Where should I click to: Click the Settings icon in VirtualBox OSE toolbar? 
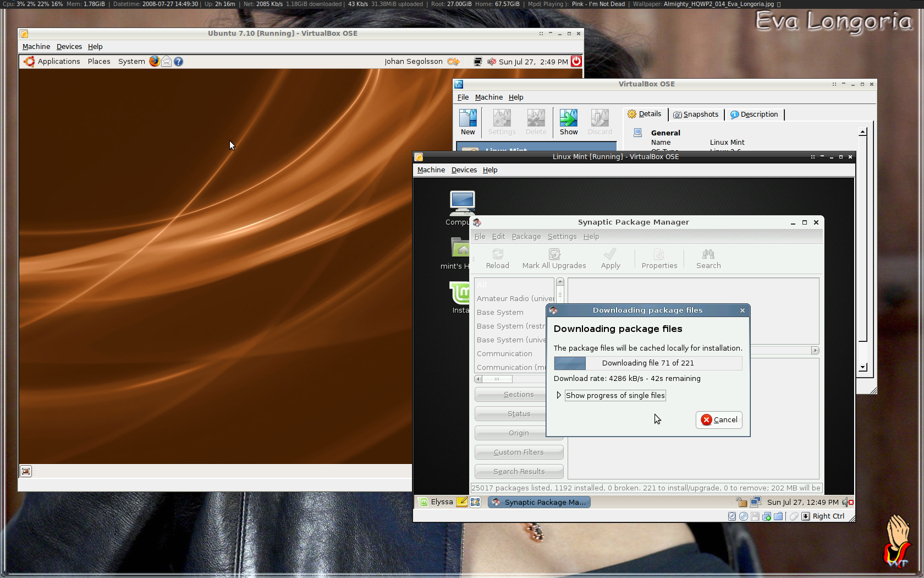point(502,122)
